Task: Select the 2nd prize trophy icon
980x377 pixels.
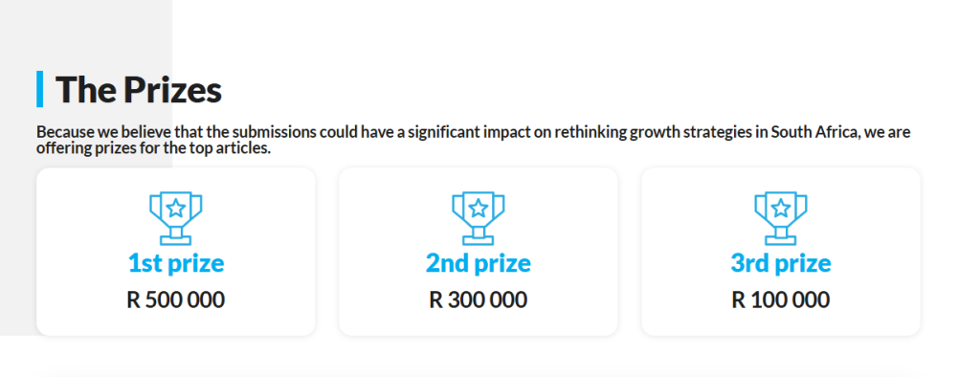Action: click(x=479, y=218)
